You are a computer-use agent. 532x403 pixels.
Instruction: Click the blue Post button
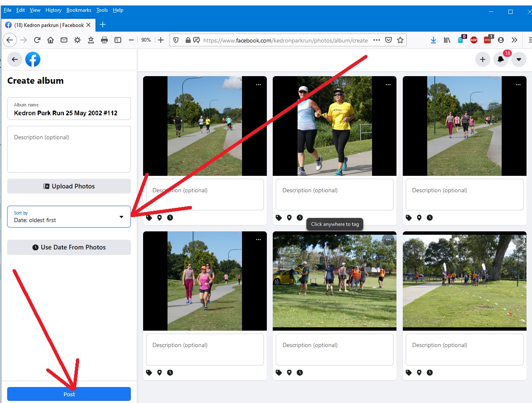pyautogui.click(x=69, y=394)
